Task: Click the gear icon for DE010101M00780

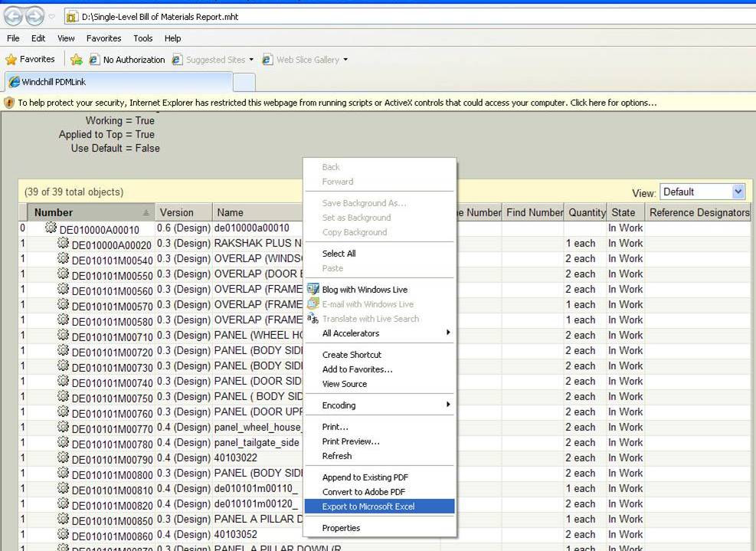Action: (63, 442)
